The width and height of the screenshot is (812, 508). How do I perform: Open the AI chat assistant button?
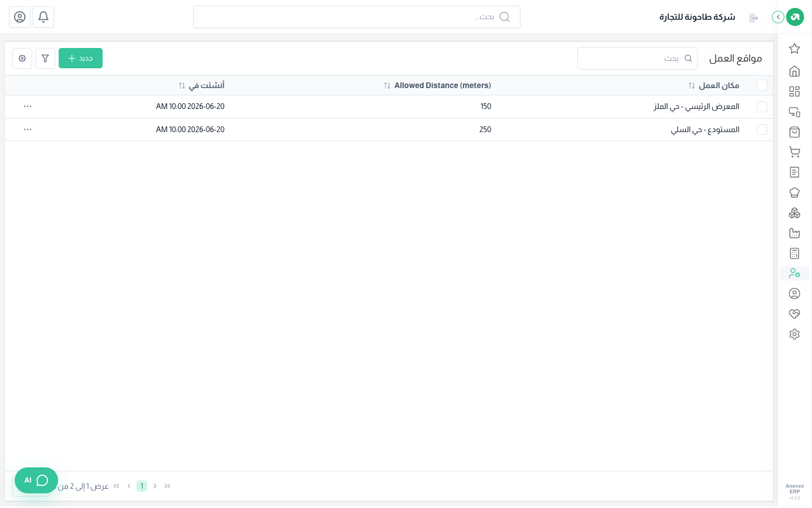[x=36, y=480]
